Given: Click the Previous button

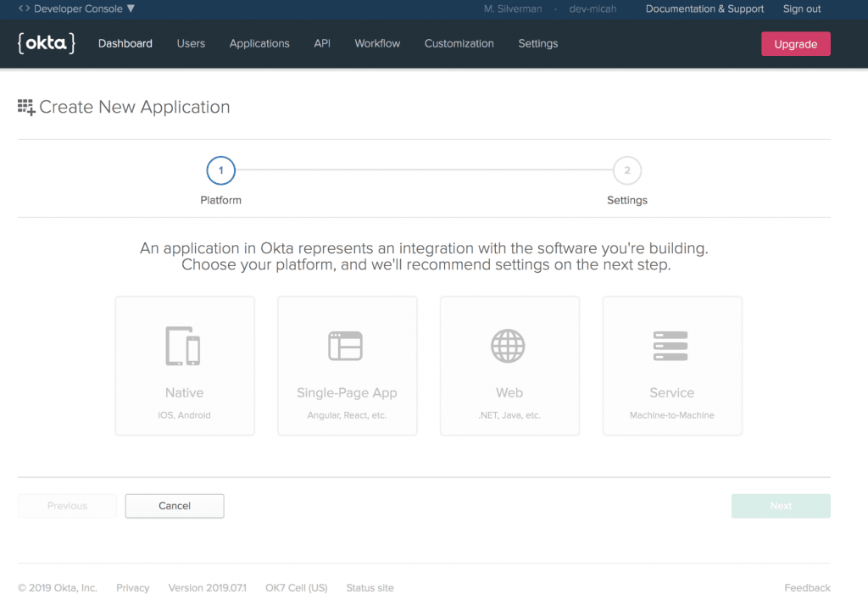Looking at the screenshot, I should pyautogui.click(x=67, y=506).
